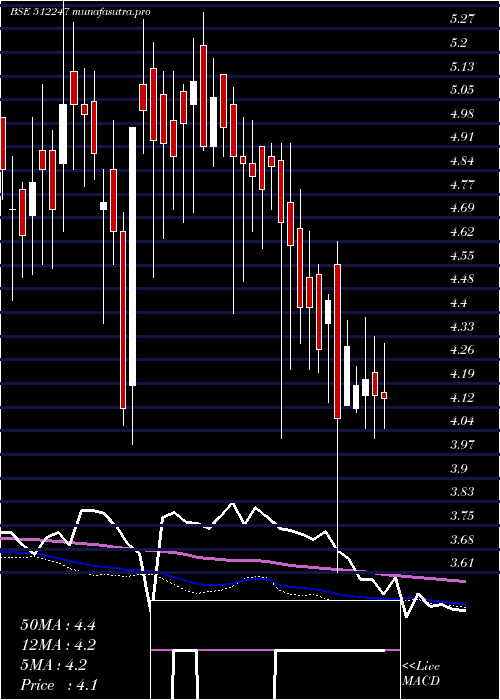Click the 50MA : 4.4 readout
The width and height of the screenshot is (500, 700).
pos(58,625)
